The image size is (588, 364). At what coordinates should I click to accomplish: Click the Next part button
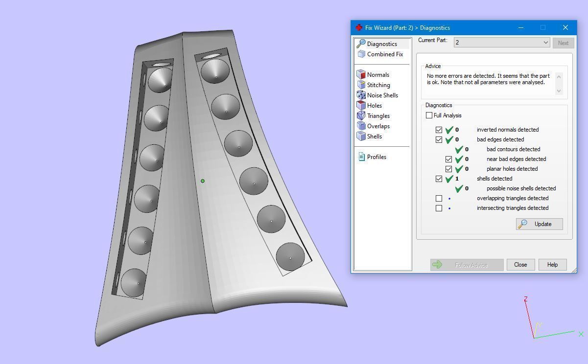click(x=563, y=43)
